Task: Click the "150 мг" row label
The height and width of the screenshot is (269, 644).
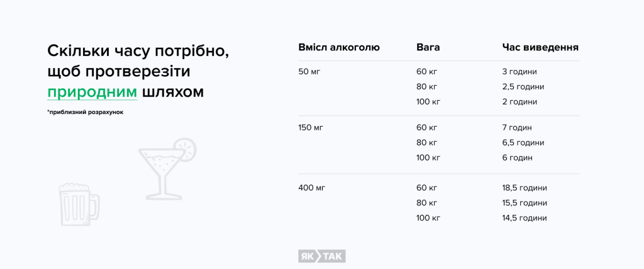Action: (311, 127)
